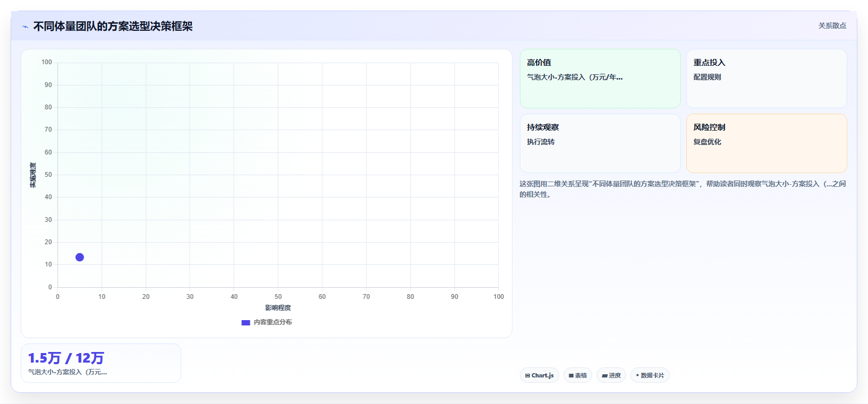Screen dimensions: 868x404
Task: Toggle the 内容重点分布 legend color box
Action: click(246, 322)
